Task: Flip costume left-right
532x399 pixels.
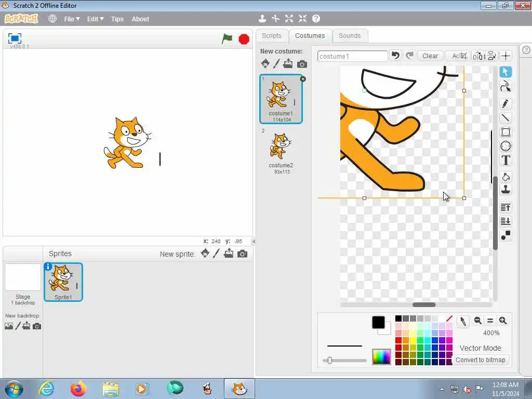Action: click(x=478, y=56)
